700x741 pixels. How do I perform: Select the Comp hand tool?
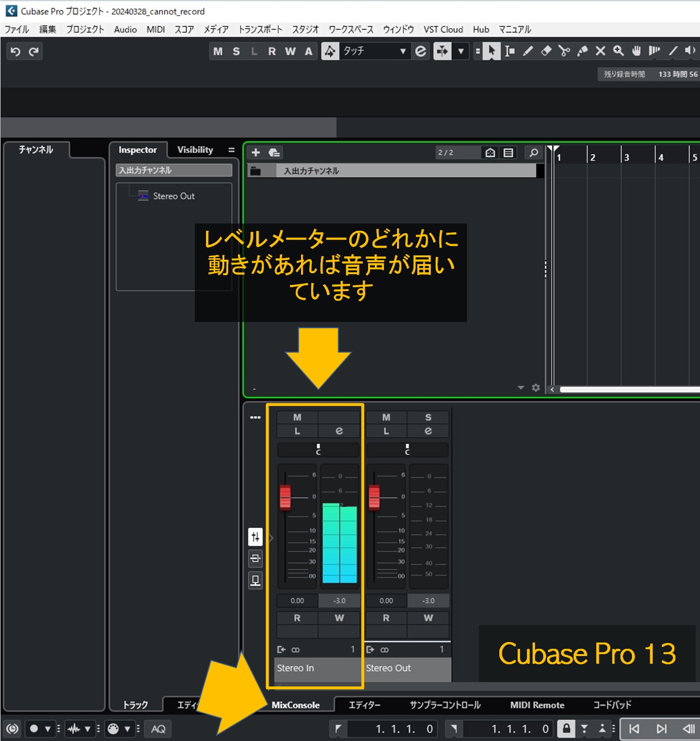coord(636,51)
